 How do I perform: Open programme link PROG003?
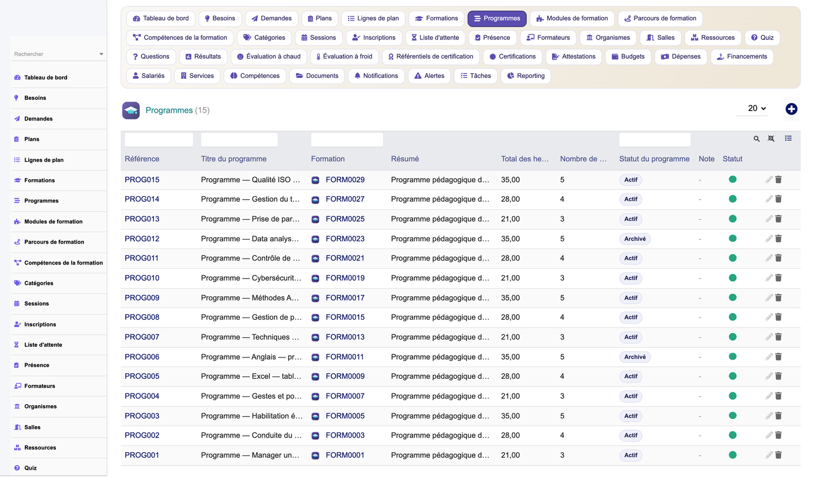142,416
